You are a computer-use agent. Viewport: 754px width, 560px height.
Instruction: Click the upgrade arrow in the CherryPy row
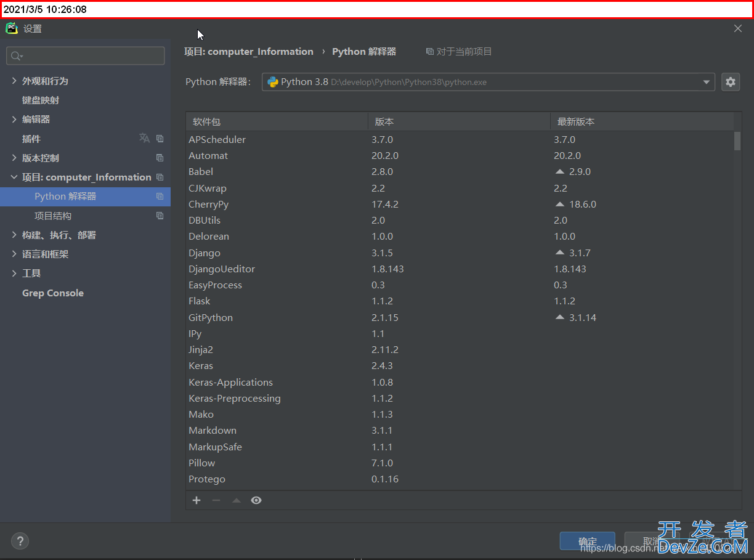pyautogui.click(x=560, y=204)
